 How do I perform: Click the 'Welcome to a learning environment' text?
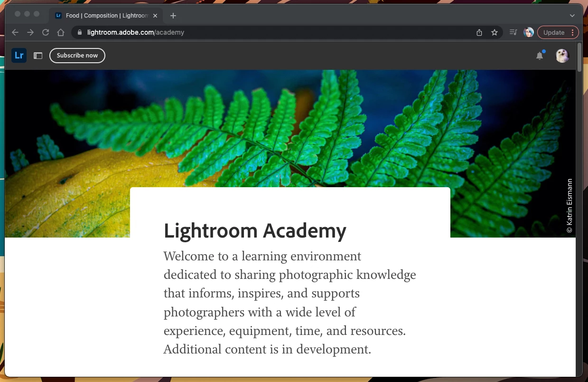(262, 256)
